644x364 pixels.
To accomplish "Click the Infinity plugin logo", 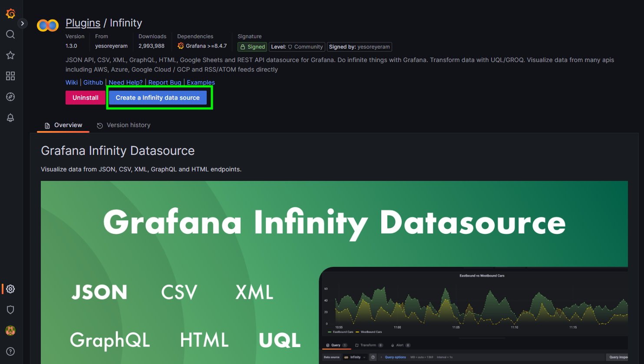I will [x=48, y=26].
